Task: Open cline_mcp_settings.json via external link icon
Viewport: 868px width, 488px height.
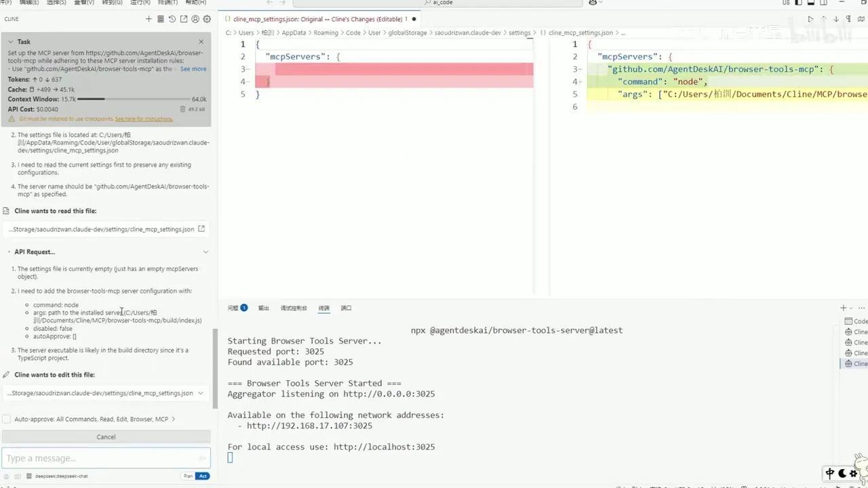Action: [x=201, y=229]
